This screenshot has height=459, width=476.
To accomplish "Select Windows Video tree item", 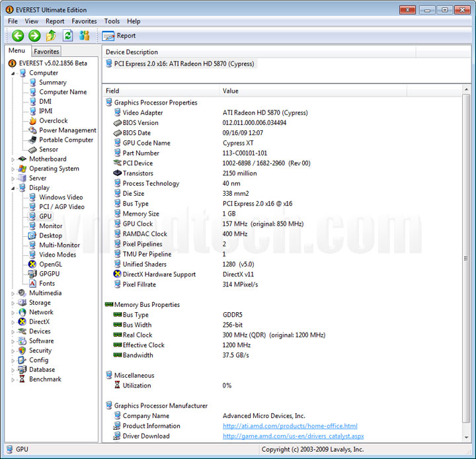I will (61, 197).
